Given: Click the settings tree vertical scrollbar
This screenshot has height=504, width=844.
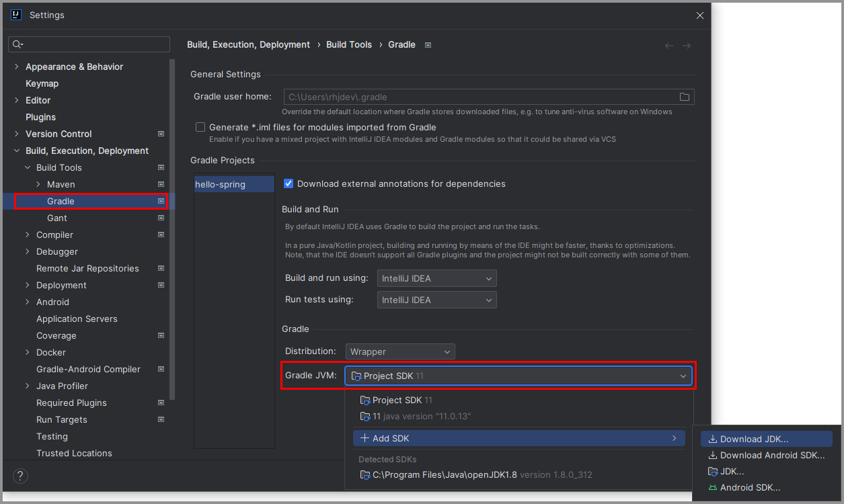Looking at the screenshot, I should [x=173, y=228].
